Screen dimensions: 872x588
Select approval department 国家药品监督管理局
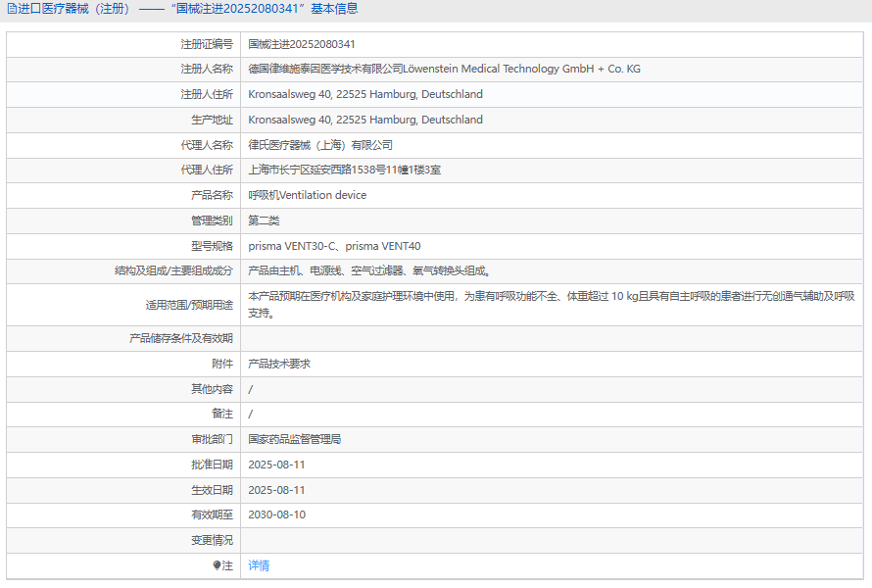click(295, 439)
